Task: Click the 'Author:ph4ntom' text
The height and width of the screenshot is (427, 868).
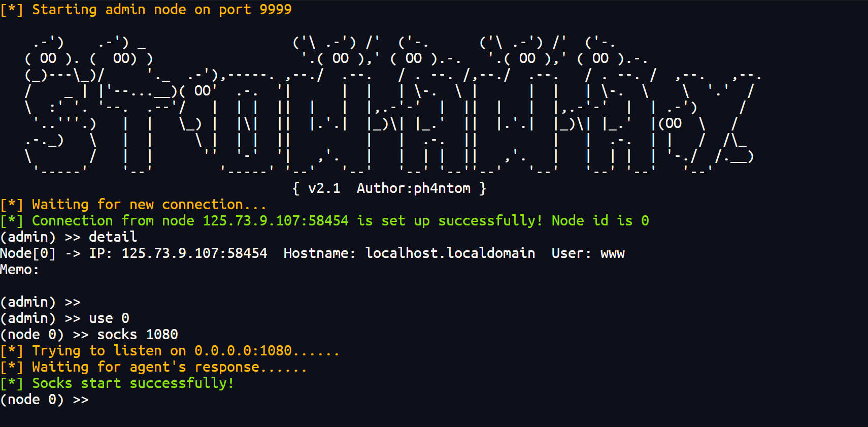Action: [x=414, y=188]
